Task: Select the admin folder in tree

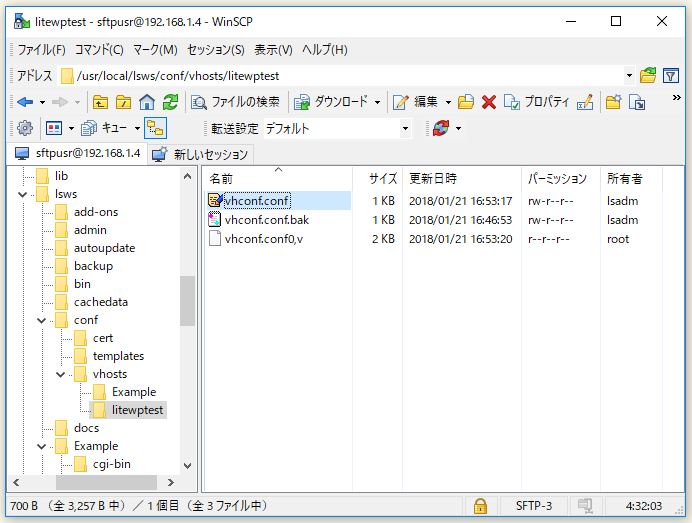Action: click(90, 230)
